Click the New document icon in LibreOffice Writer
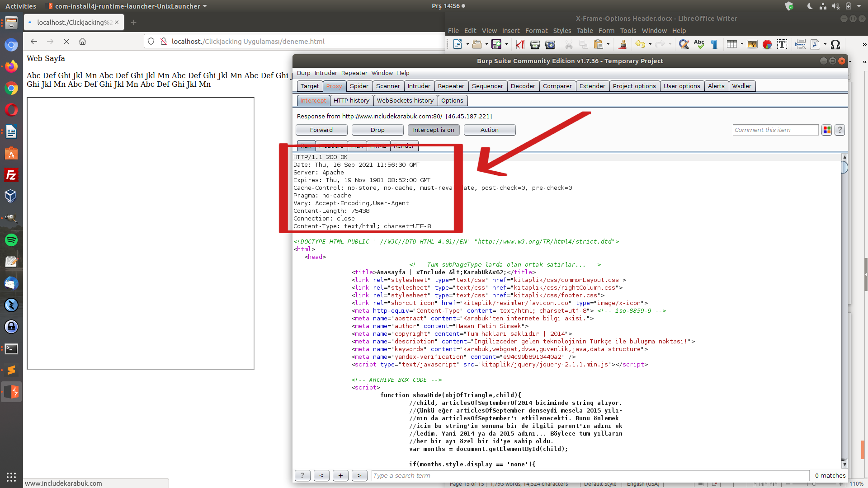Image resolution: width=868 pixels, height=488 pixels. click(x=457, y=44)
